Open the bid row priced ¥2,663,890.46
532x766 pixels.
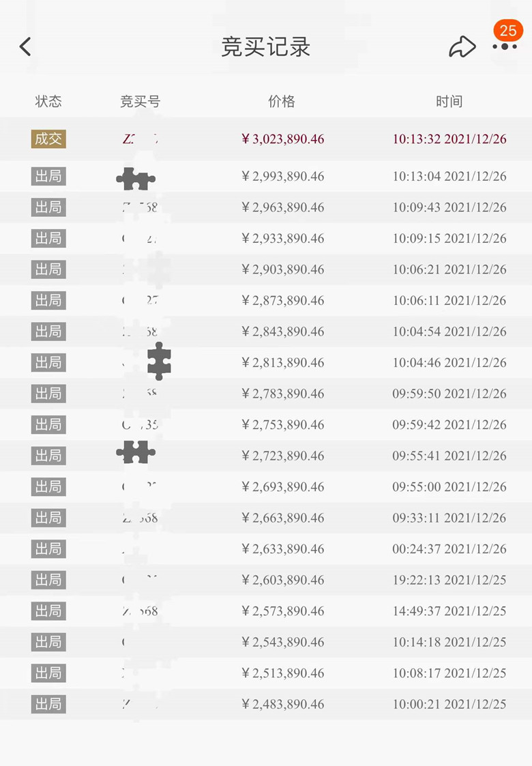[x=266, y=518]
